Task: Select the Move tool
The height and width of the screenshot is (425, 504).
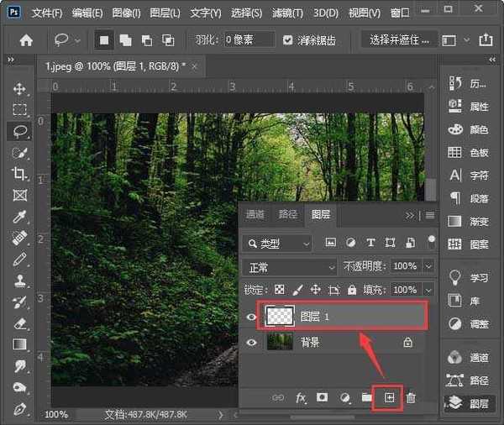Action: click(x=18, y=88)
